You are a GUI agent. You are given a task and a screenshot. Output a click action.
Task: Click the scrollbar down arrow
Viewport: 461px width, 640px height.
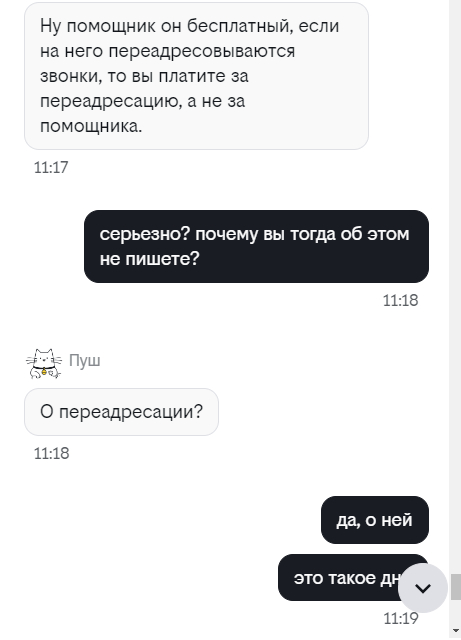pos(456,632)
